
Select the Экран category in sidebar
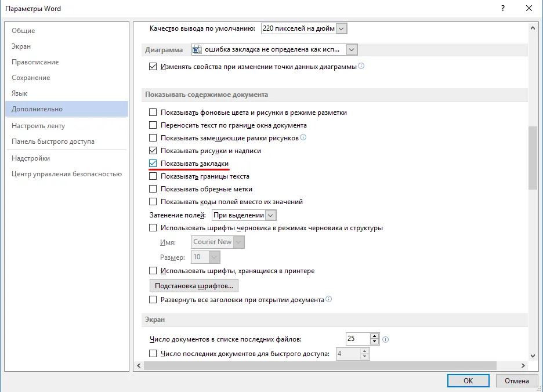67,46
